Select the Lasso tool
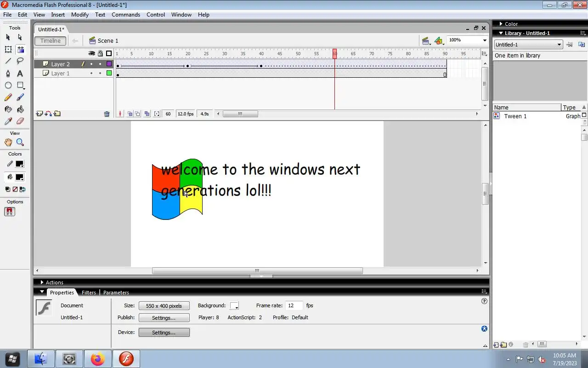588x368 pixels. (20, 61)
